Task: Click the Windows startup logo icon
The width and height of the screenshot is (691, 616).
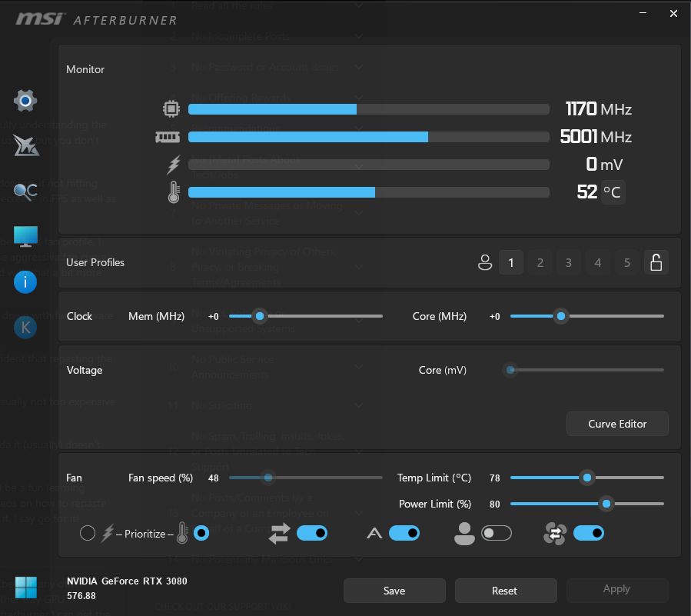Action: (x=26, y=588)
